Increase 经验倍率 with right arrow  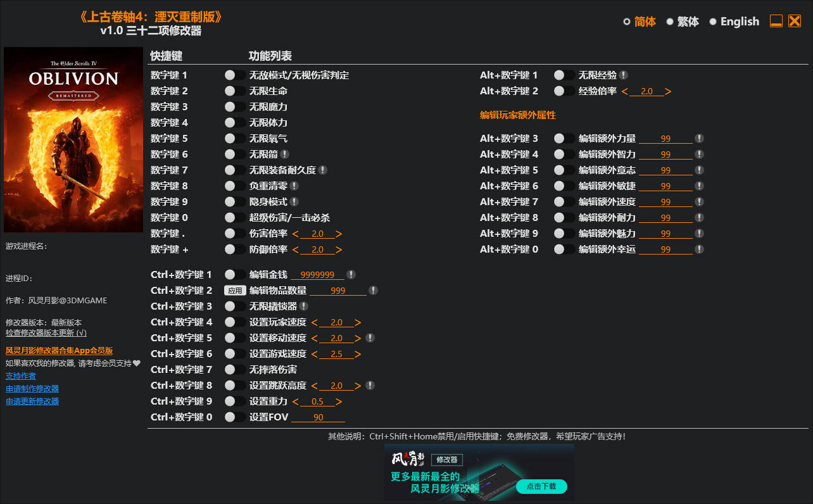pos(668,91)
